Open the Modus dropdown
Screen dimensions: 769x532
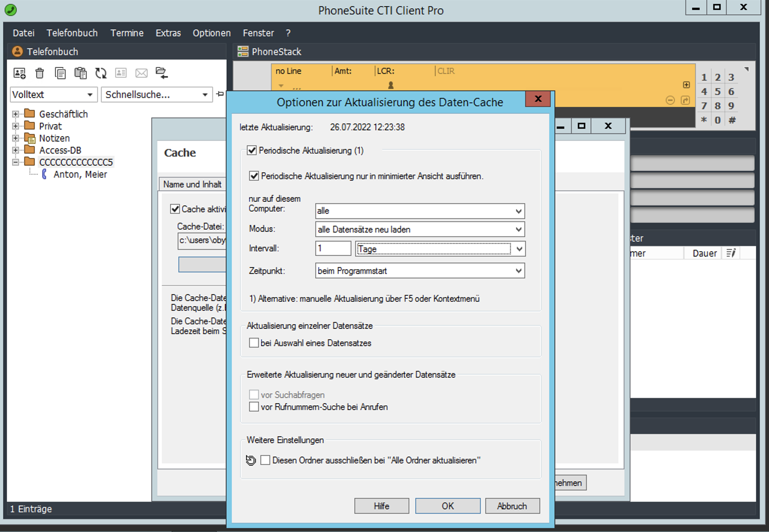(420, 230)
